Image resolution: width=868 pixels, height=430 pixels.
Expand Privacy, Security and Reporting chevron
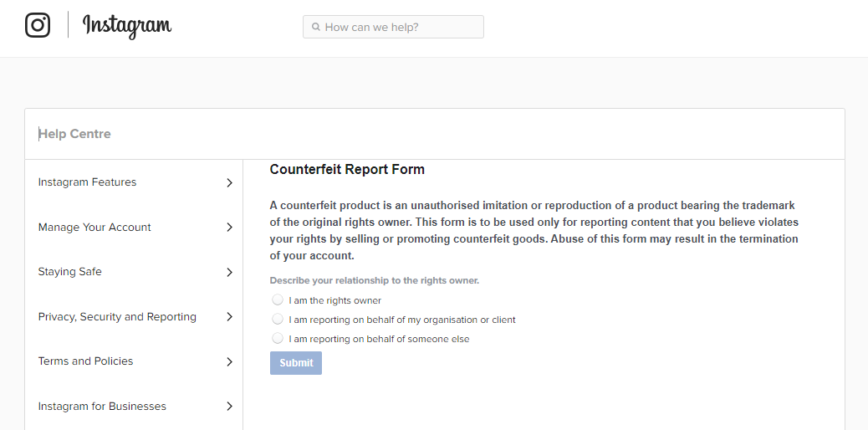(229, 317)
